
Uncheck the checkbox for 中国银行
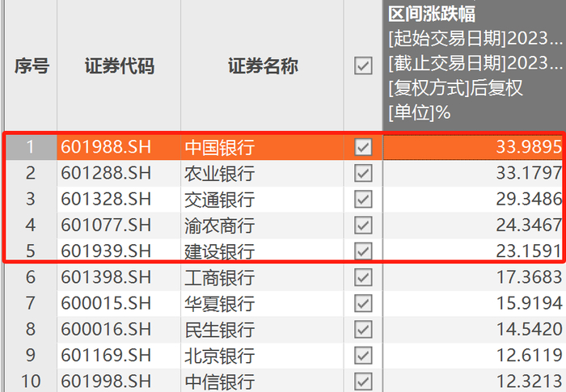(x=363, y=147)
